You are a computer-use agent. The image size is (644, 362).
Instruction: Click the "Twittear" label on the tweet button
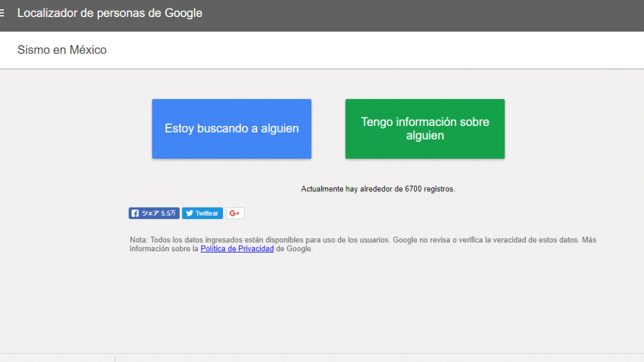[x=207, y=213]
